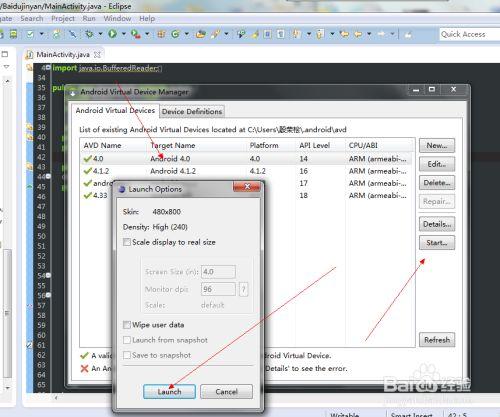Select the Android Virtual Devices tab
This screenshot has height=417, width=500.
(115, 110)
